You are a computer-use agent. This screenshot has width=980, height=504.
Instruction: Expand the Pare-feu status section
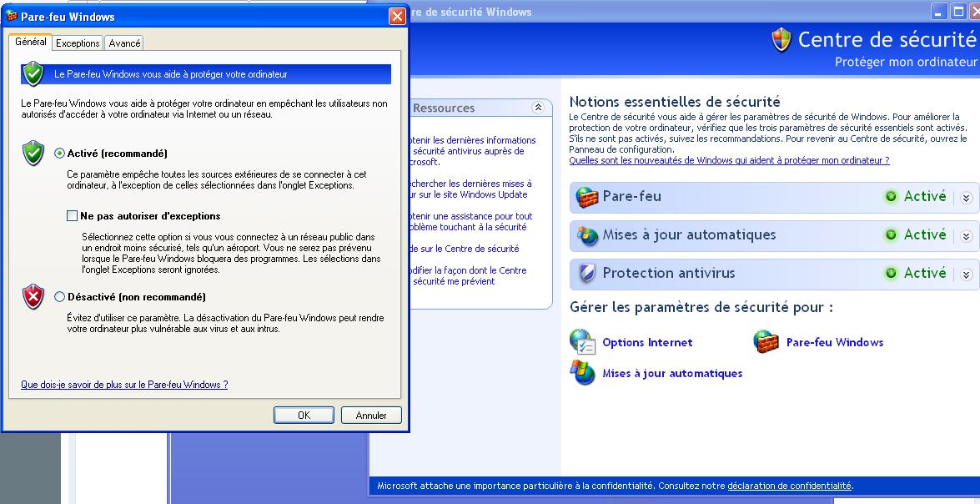click(x=966, y=197)
